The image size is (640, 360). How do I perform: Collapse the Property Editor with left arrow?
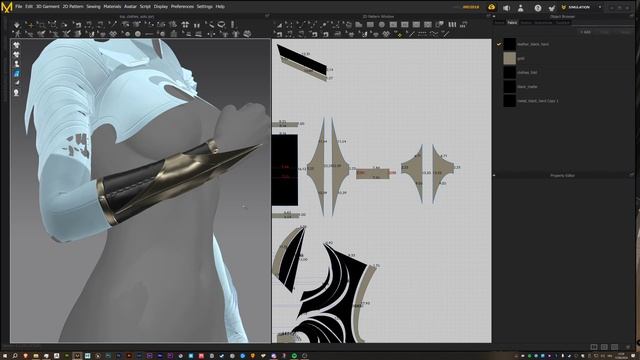click(494, 175)
